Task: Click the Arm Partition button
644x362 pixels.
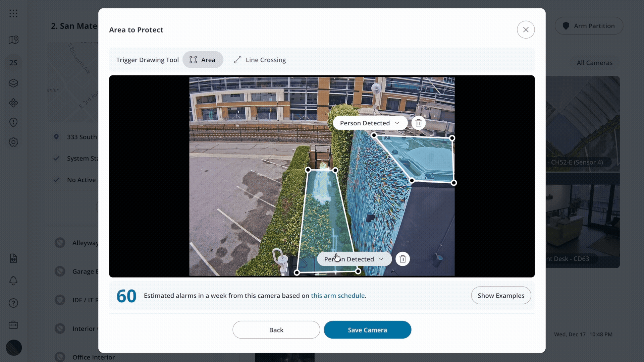Action: (589, 26)
